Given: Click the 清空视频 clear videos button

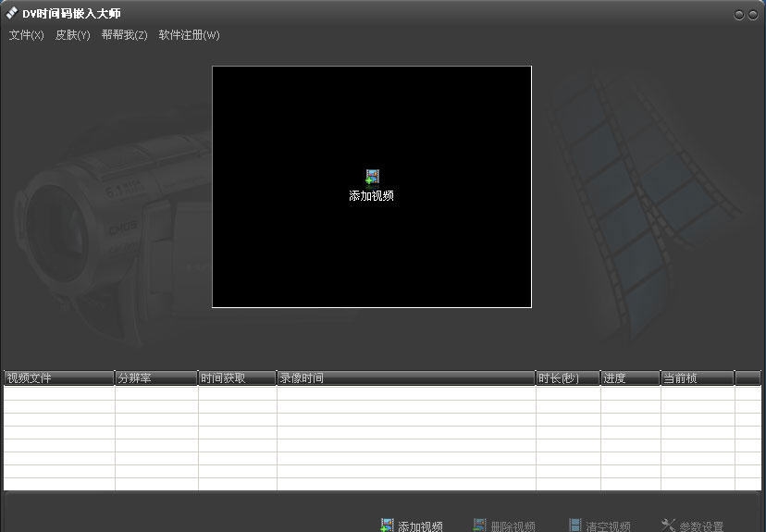Looking at the screenshot, I should (x=599, y=526).
